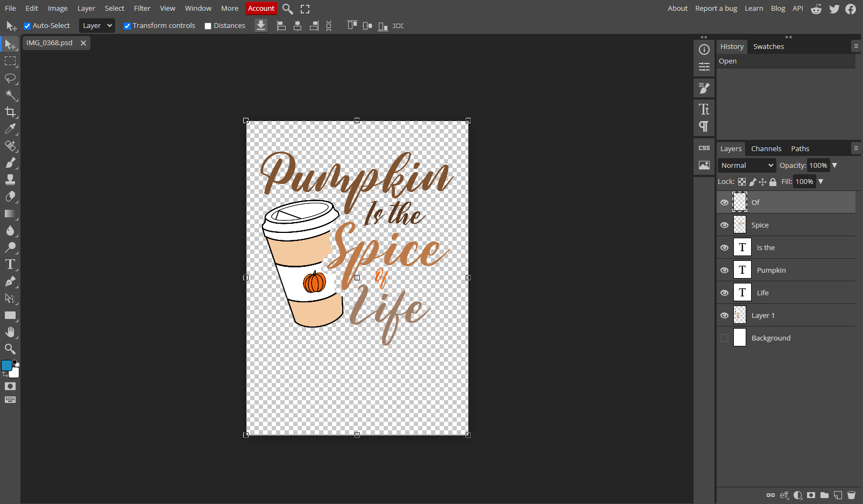Click the foreground color swatch

pos(7,365)
